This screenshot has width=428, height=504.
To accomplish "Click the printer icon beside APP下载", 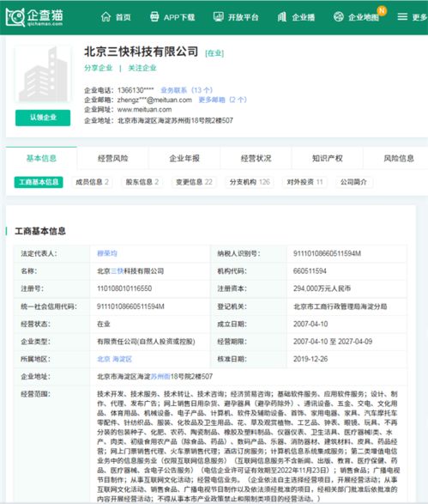I will 154,16.
